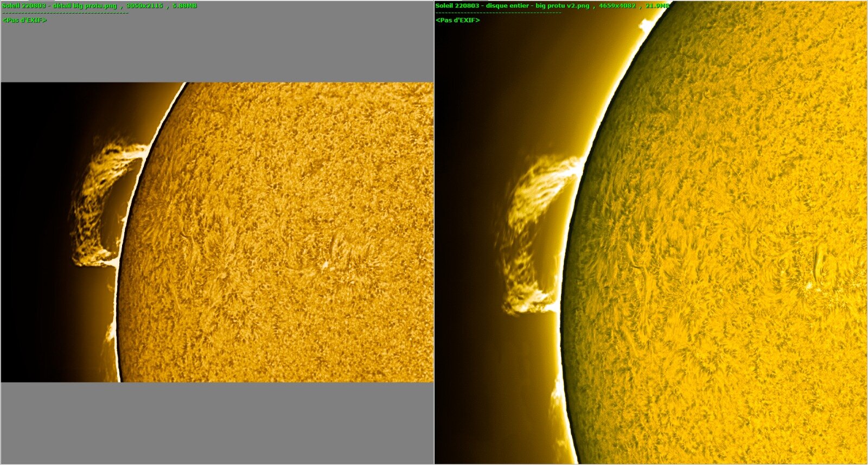Click file size '5.88MB' in left pane

[x=184, y=6]
